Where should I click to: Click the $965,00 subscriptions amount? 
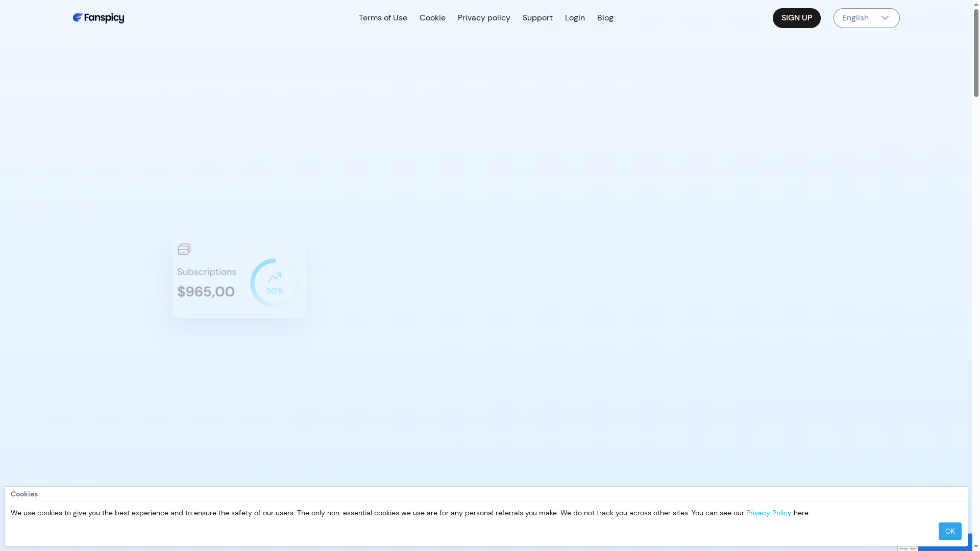206,292
